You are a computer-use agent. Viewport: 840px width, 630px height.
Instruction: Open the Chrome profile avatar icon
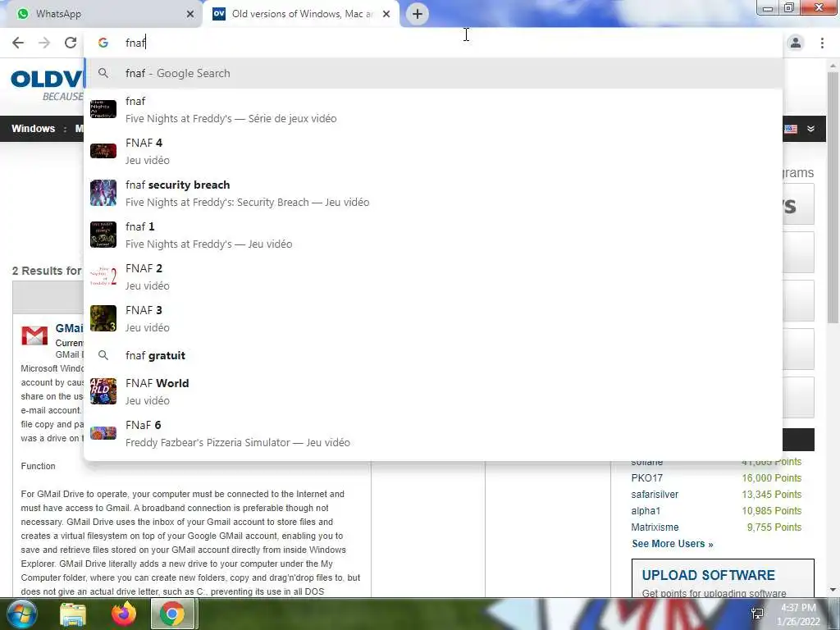point(796,43)
